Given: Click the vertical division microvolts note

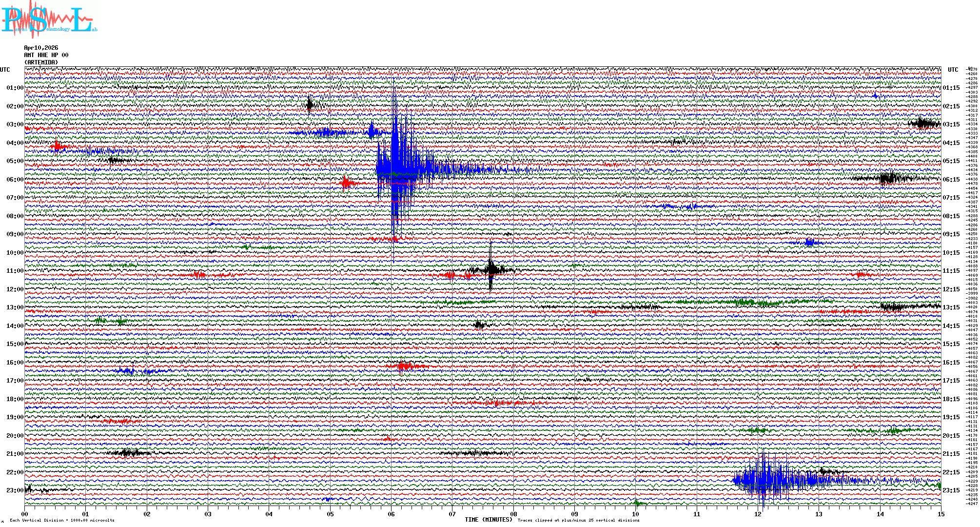Looking at the screenshot, I should (x=62, y=520).
